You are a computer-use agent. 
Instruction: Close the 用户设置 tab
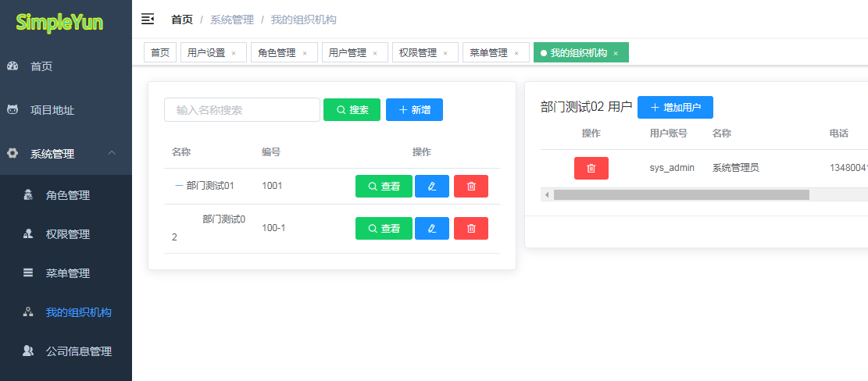pos(234,53)
